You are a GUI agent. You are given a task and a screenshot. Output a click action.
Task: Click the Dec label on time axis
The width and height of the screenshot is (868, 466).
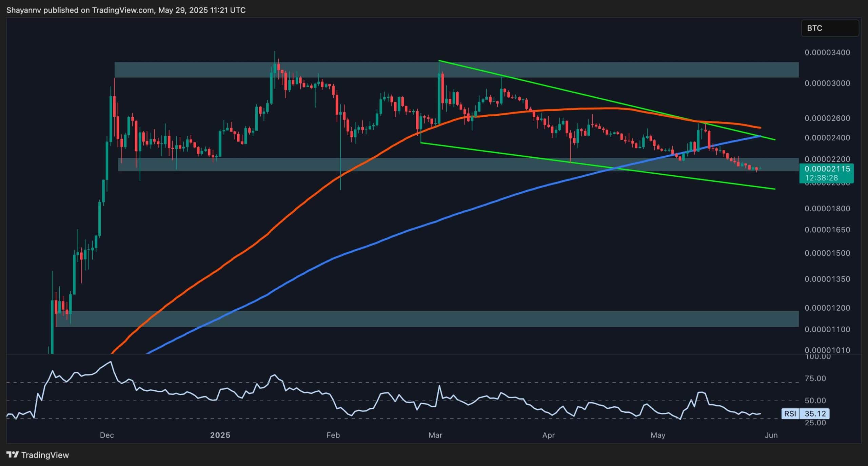pos(107,435)
